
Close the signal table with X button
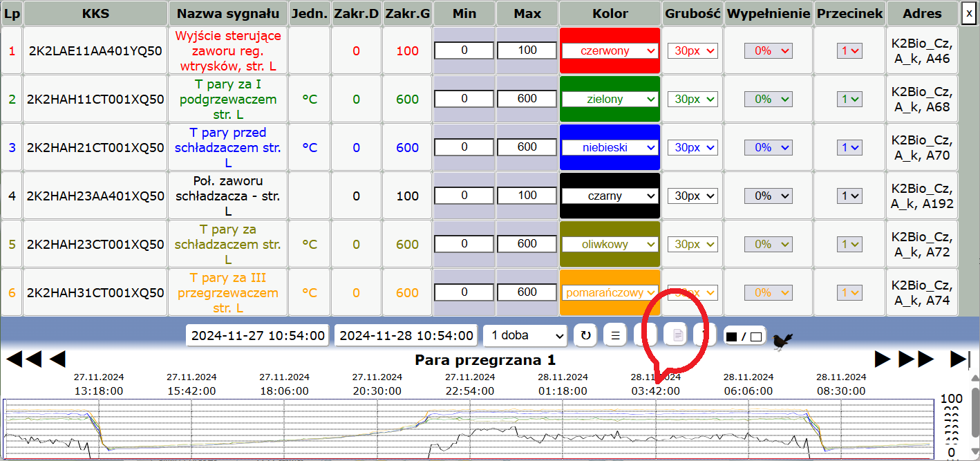tap(969, 13)
